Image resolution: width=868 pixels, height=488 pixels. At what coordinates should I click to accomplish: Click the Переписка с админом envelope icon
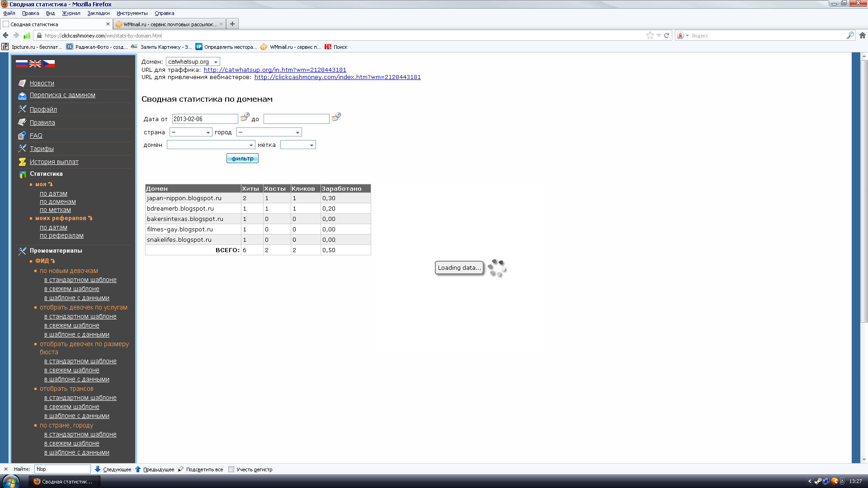(x=22, y=95)
